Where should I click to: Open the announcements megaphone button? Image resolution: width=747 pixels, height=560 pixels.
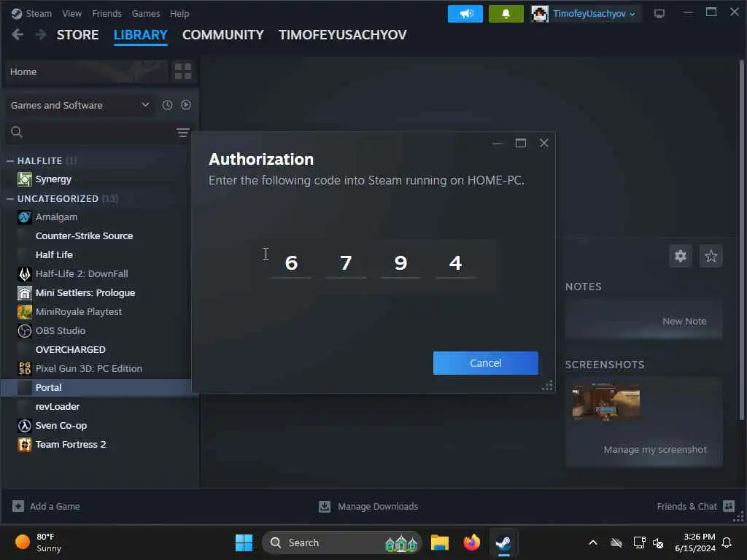point(465,14)
